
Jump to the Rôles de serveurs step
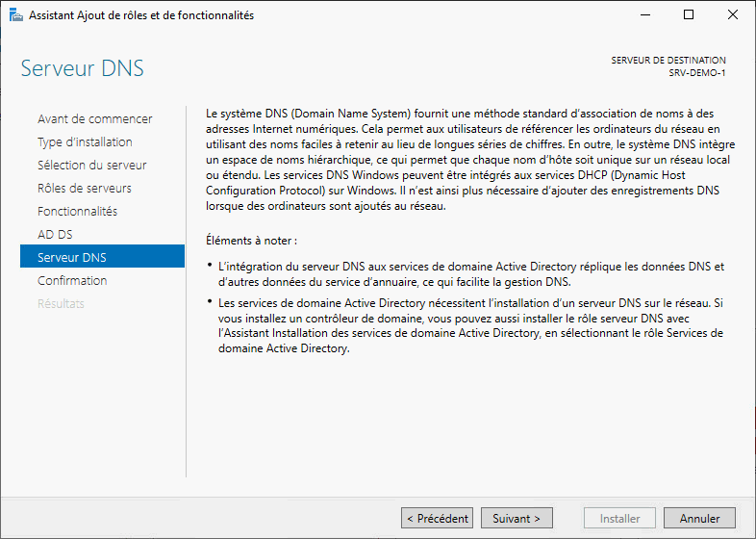coord(85,189)
